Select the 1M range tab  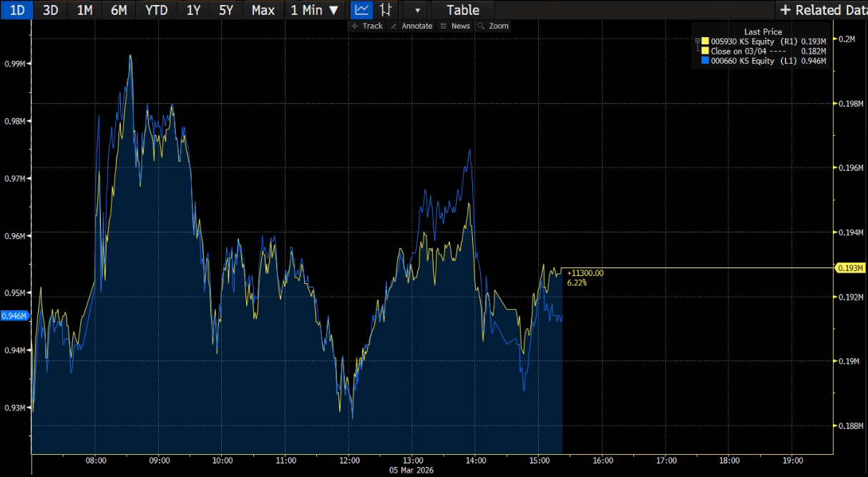coord(85,10)
